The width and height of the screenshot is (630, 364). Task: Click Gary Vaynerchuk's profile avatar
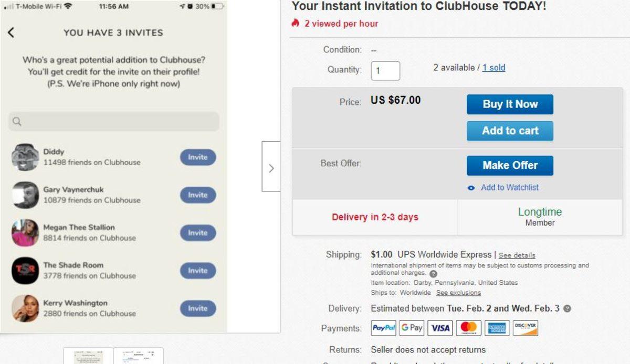[x=25, y=195]
